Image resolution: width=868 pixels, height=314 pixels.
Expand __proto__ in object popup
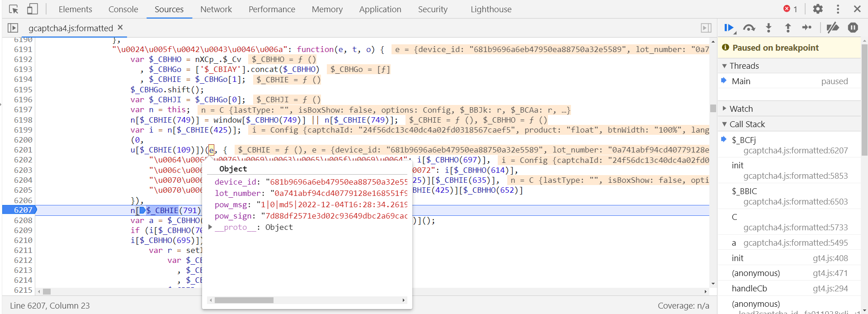tap(210, 227)
